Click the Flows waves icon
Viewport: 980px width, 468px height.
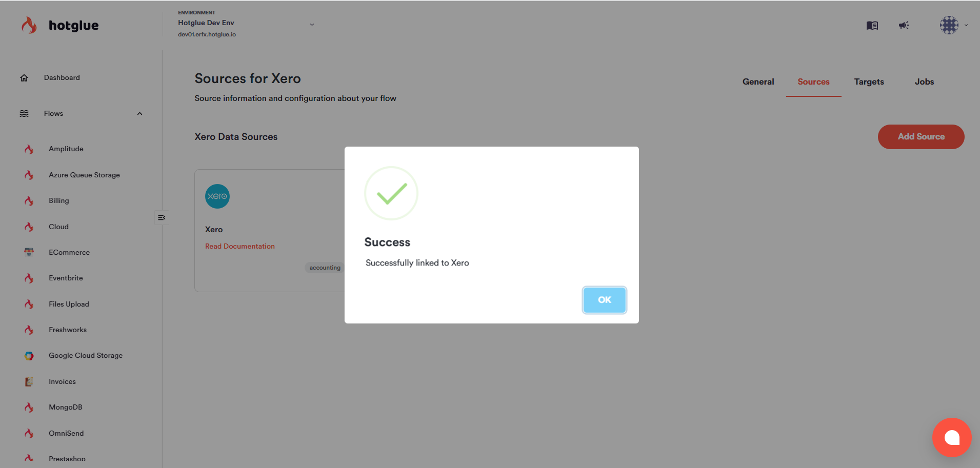click(x=24, y=114)
